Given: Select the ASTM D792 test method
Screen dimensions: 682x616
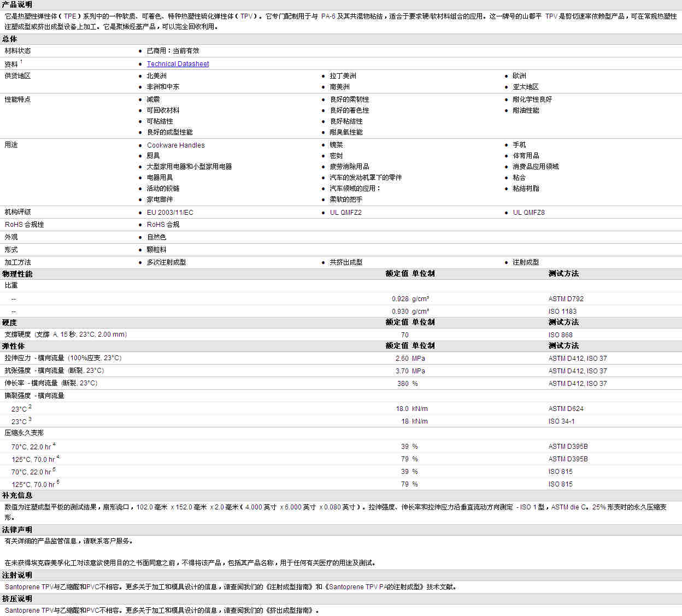Looking at the screenshot, I should (566, 299).
